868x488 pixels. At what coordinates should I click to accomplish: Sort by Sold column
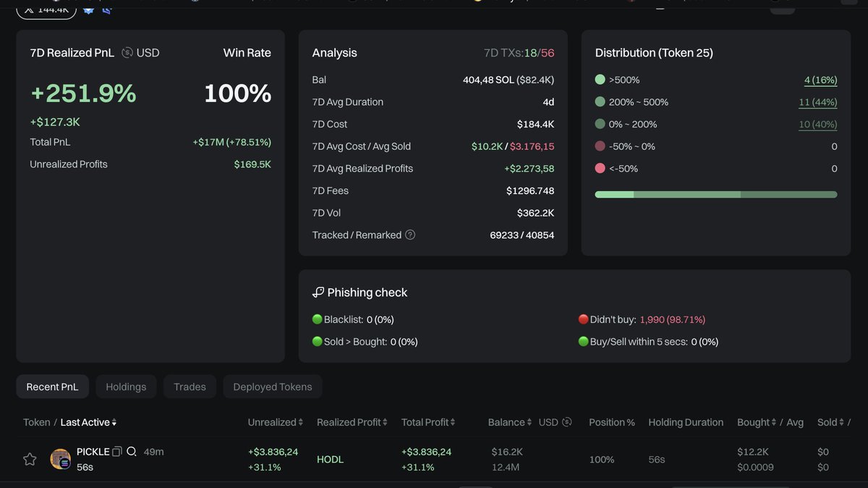[831, 422]
